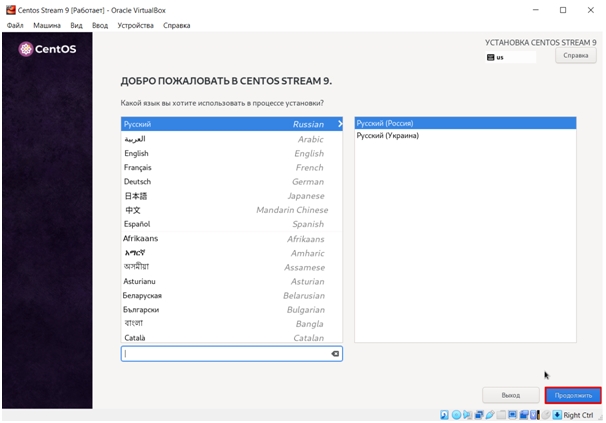Clear the language search field with the X icon

tap(335, 354)
